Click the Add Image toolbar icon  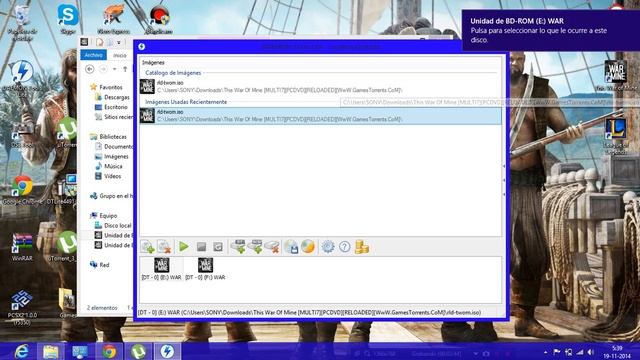147,247
